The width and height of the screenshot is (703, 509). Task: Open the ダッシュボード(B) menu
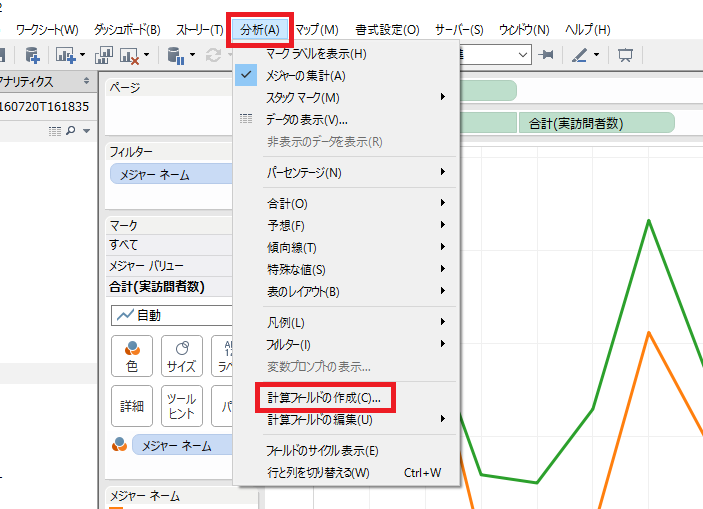(x=127, y=30)
